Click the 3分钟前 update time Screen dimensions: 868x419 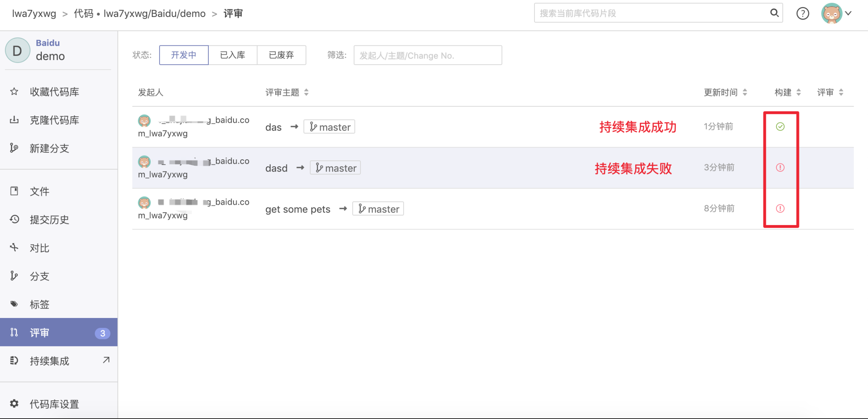pos(719,167)
